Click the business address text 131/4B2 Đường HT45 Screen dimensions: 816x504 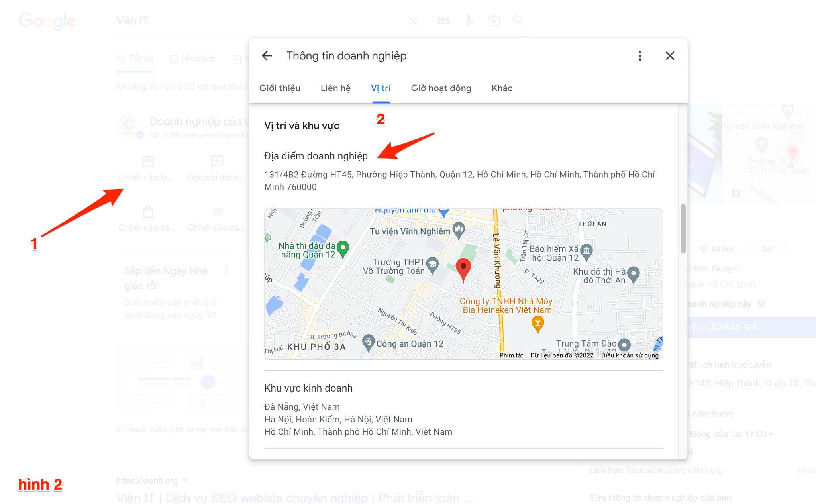click(x=459, y=181)
